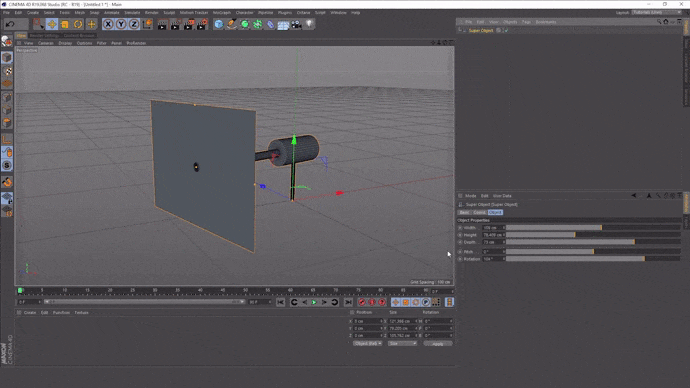Open the floor/environment icon

pyautogui.click(x=283, y=25)
